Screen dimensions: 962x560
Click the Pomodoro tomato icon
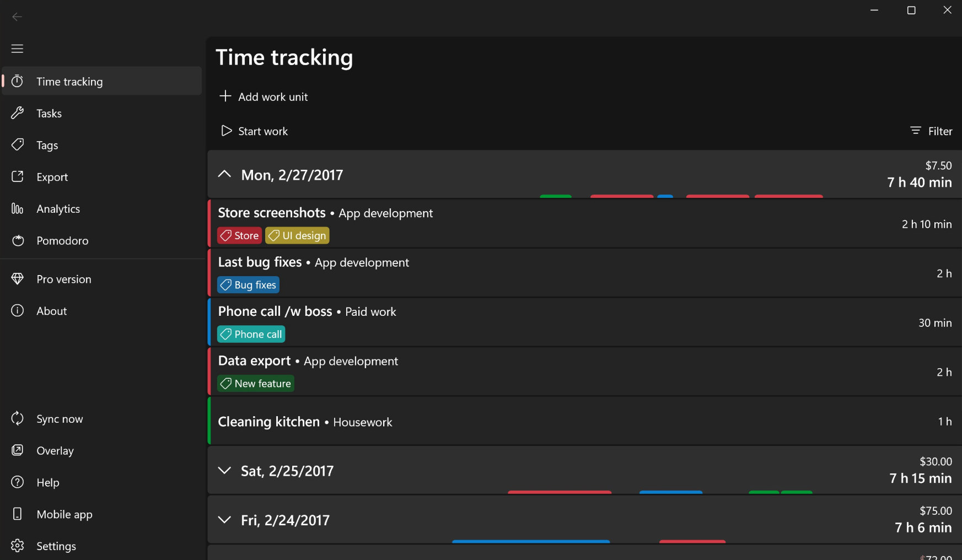coord(18,240)
